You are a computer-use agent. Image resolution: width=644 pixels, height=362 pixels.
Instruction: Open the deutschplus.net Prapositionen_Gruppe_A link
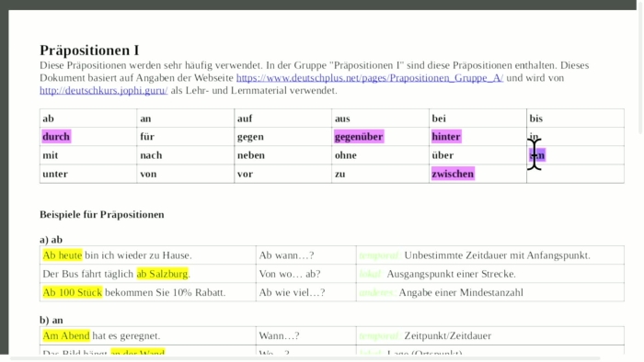tap(369, 78)
